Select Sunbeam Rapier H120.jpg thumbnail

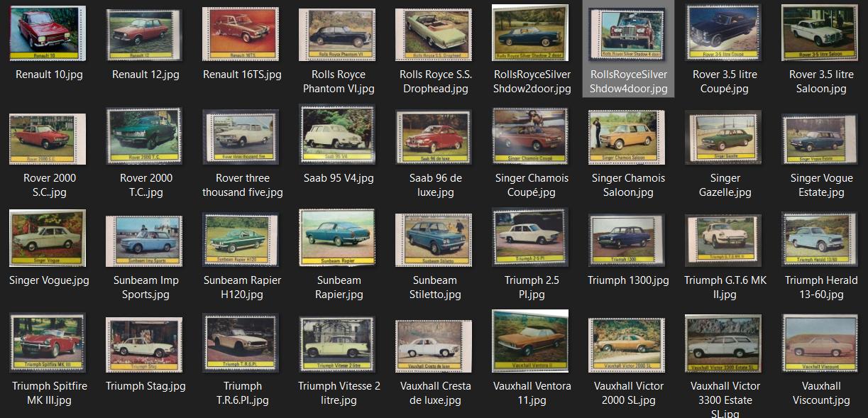(x=241, y=239)
